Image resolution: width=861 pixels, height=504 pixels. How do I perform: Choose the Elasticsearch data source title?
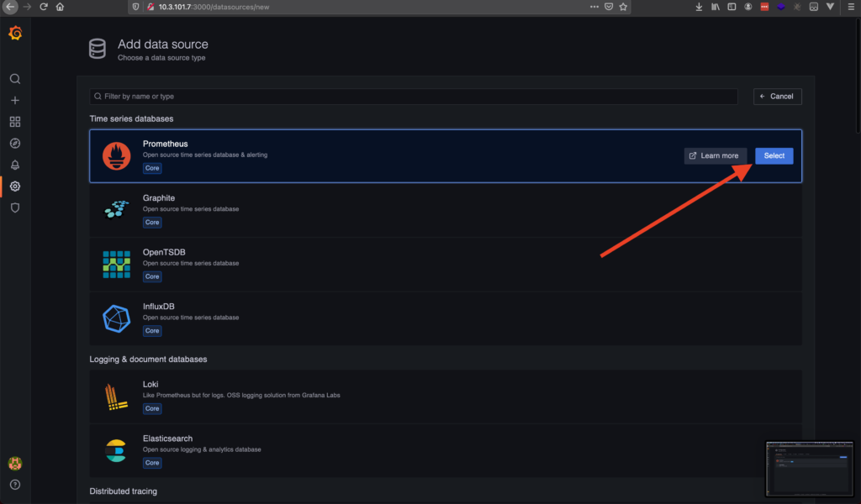pos(167,438)
